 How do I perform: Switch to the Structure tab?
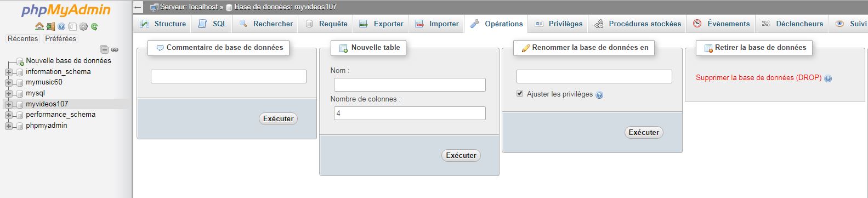point(162,24)
